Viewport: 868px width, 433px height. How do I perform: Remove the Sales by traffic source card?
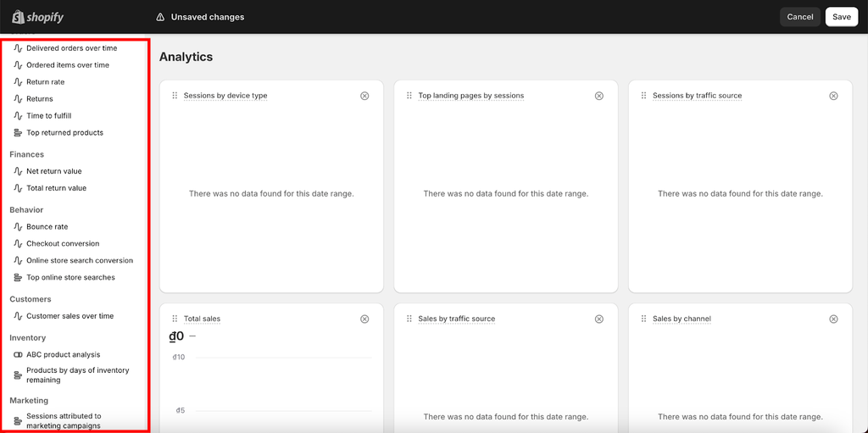[599, 319]
